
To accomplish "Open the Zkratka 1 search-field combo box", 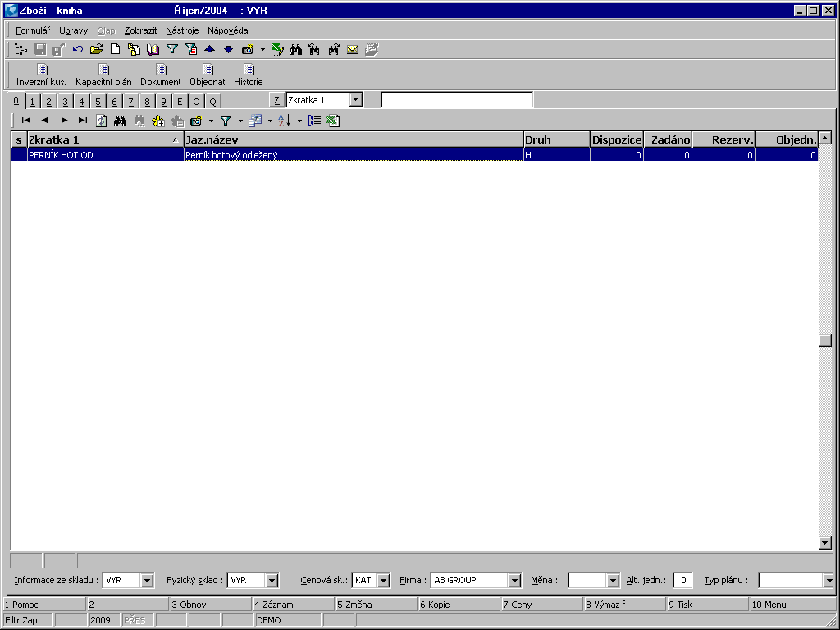I will [x=356, y=99].
